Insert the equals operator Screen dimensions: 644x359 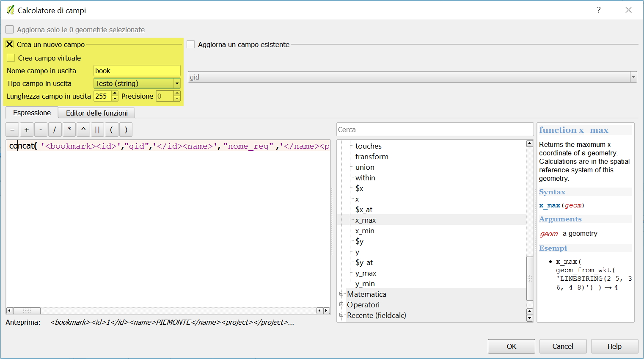click(12, 130)
